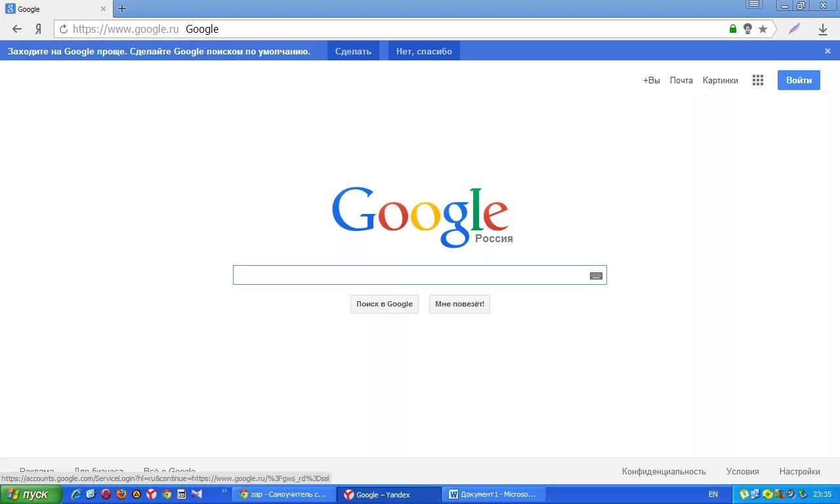The image size is (840, 504).
Task: Open Yandex home via the Я button
Action: (38, 29)
